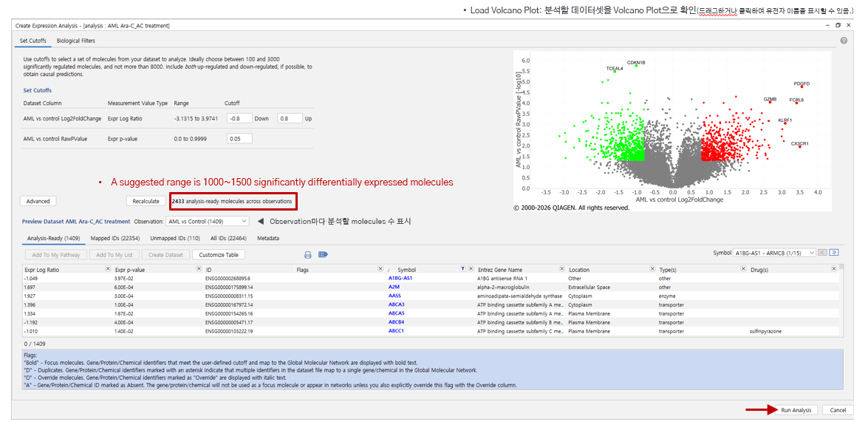This screenshot has width=868, height=430.
Task: Open the A1BG-AS1 symbol link
Action: 400,278
